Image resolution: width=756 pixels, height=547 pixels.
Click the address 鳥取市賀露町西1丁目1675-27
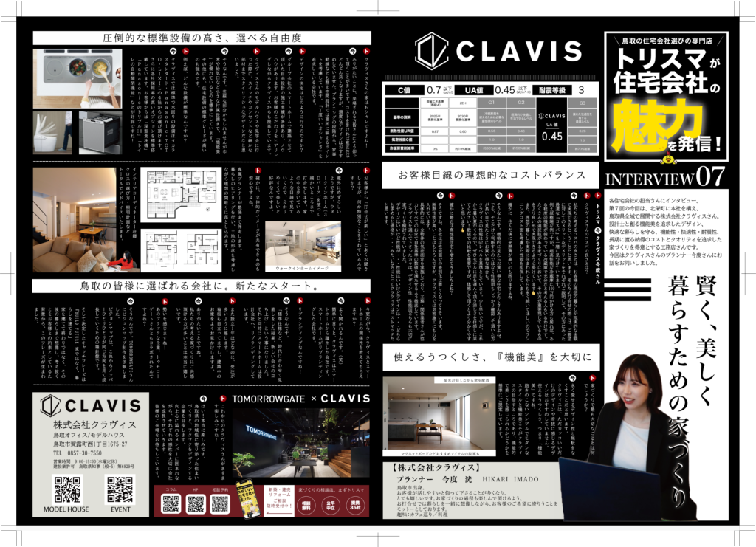(x=90, y=444)
